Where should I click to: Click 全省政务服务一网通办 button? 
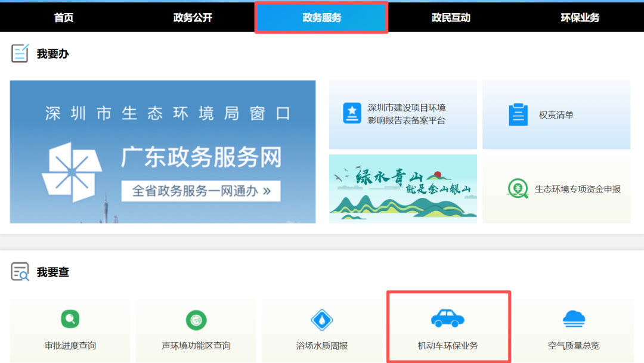[201, 191]
